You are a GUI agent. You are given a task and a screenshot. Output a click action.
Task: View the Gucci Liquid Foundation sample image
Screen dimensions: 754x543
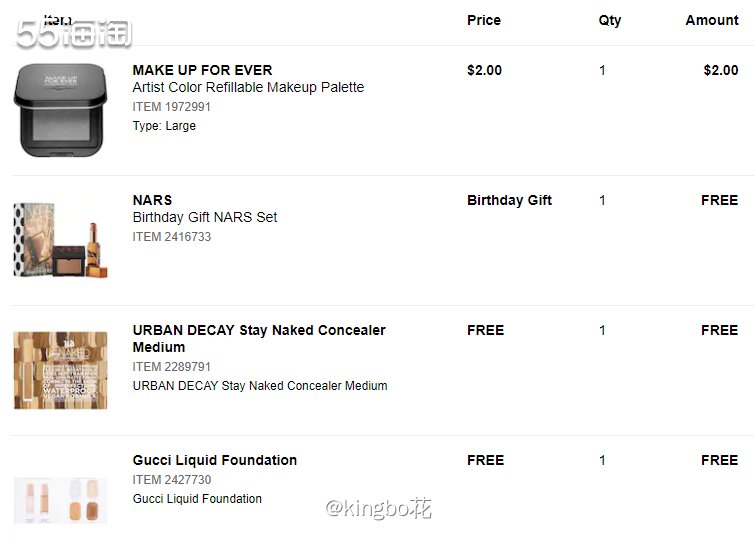click(61, 500)
